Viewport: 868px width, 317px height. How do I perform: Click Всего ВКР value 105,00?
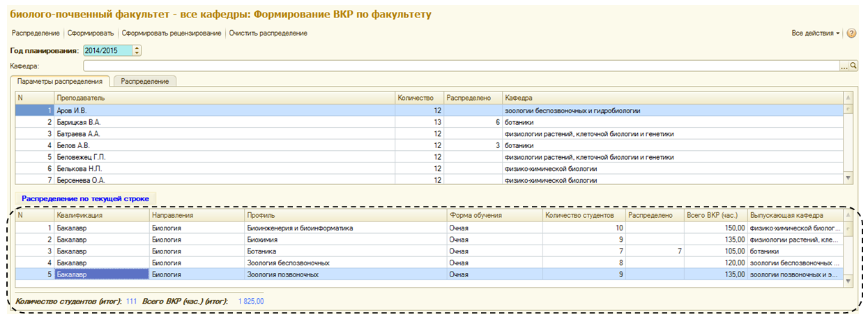coord(715,251)
